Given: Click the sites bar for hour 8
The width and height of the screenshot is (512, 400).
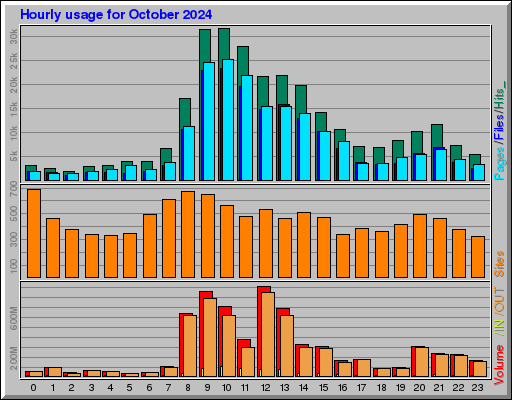Looking at the screenshot, I should click(188, 234).
